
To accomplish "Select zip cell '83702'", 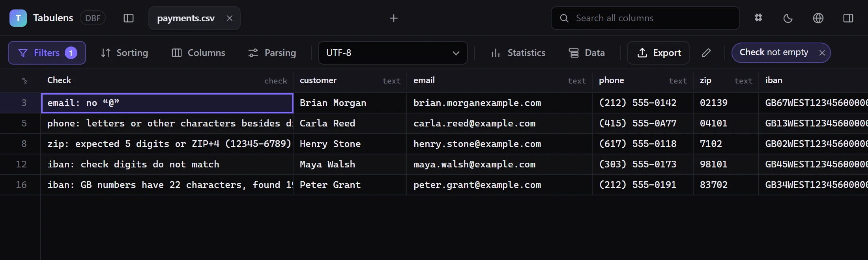I will (726, 185).
